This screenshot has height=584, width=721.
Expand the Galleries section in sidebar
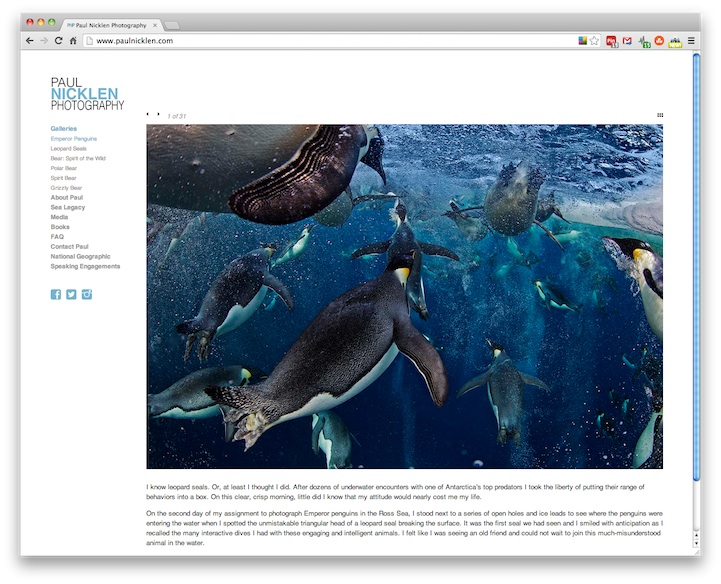63,129
